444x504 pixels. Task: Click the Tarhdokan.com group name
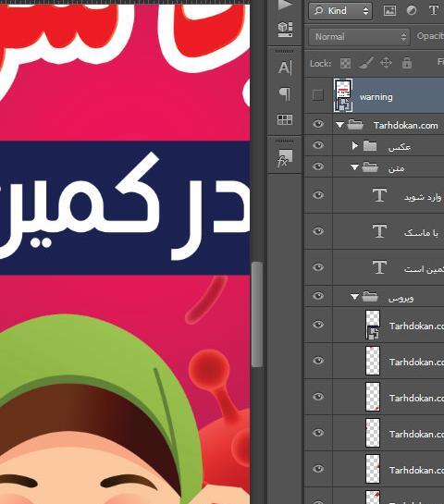(406, 126)
